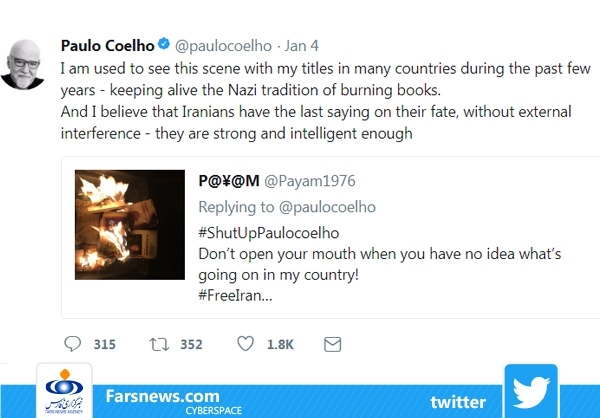Click the Jan 4 timestamp

[301, 46]
